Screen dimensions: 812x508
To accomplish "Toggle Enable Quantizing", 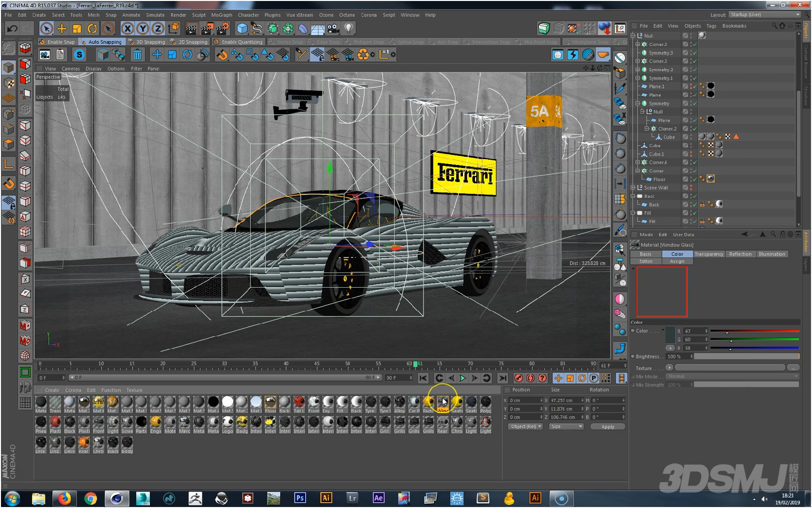I will click(238, 42).
